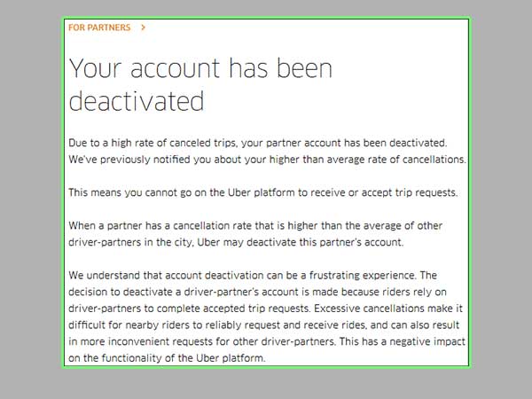This screenshot has width=532, height=399.
Task: Click the paragraph starting 'This means you cannot'
Action: (x=263, y=192)
